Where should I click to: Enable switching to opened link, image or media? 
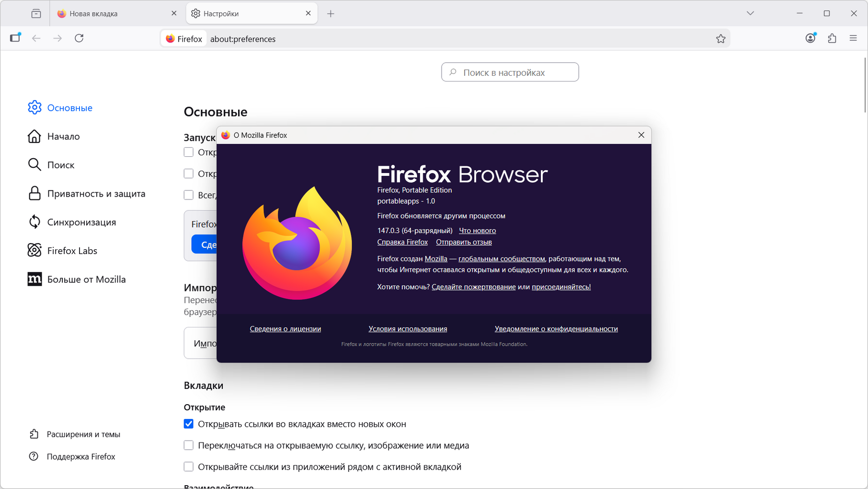(x=189, y=445)
